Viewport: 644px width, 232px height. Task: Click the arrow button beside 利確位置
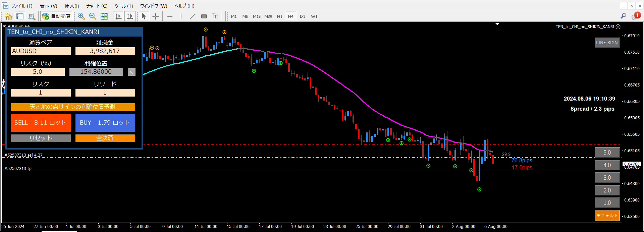tap(132, 72)
